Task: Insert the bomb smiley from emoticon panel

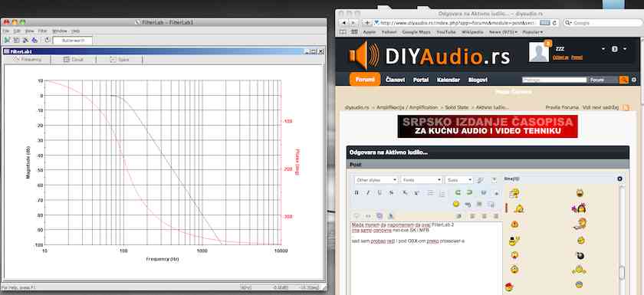Action: (x=580, y=256)
